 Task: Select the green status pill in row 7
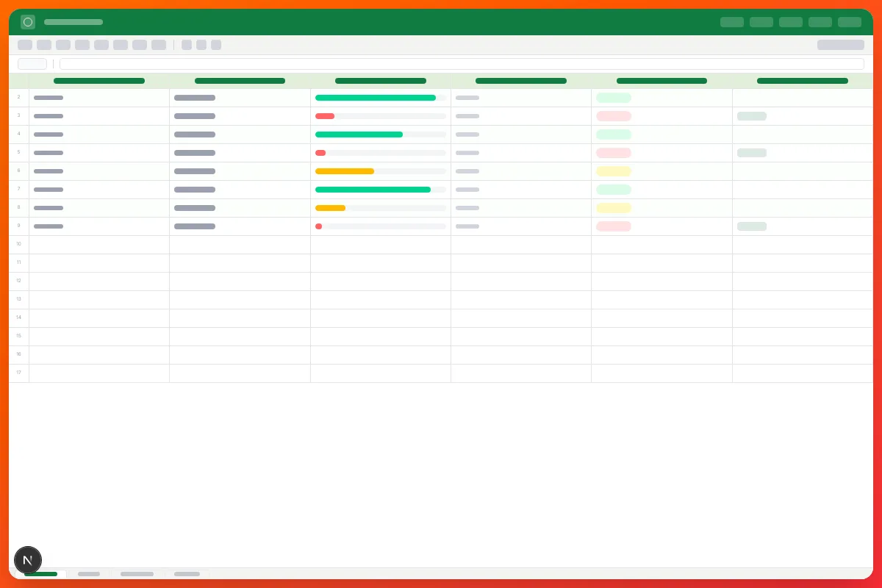tap(614, 190)
